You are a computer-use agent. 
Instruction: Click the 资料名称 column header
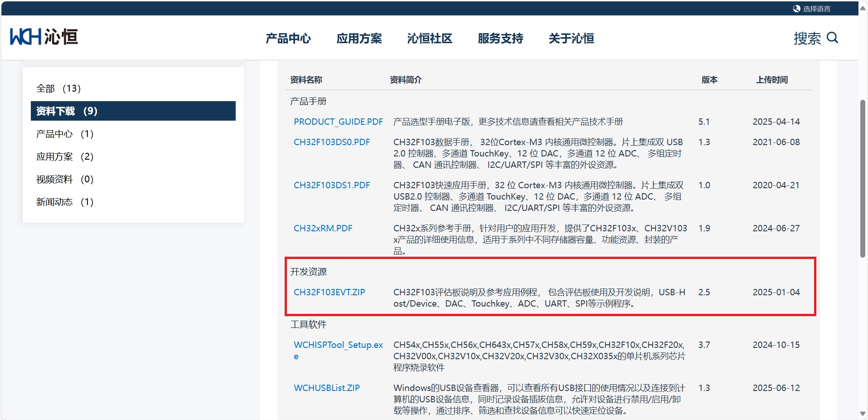[306, 80]
